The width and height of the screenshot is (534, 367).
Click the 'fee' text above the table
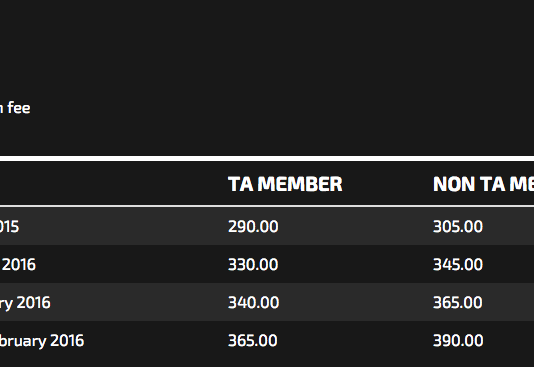(x=19, y=108)
